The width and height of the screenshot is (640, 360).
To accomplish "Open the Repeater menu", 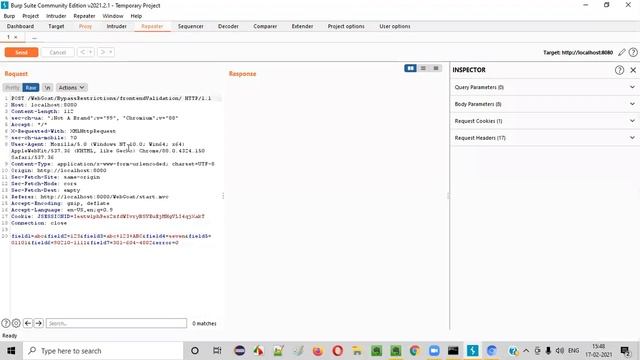I will (84, 16).
